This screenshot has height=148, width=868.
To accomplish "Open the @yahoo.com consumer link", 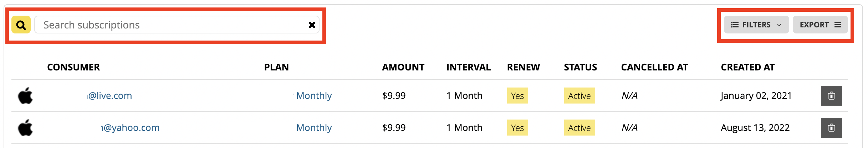I will (130, 128).
